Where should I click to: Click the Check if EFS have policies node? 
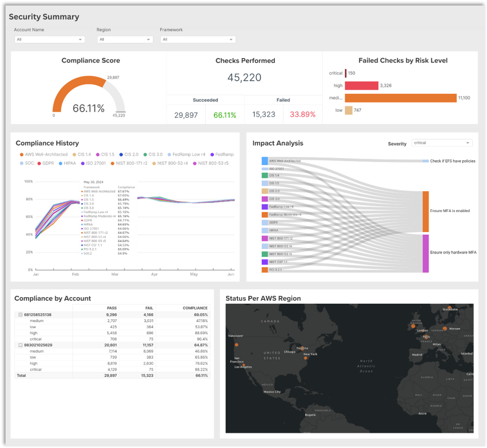pos(425,161)
